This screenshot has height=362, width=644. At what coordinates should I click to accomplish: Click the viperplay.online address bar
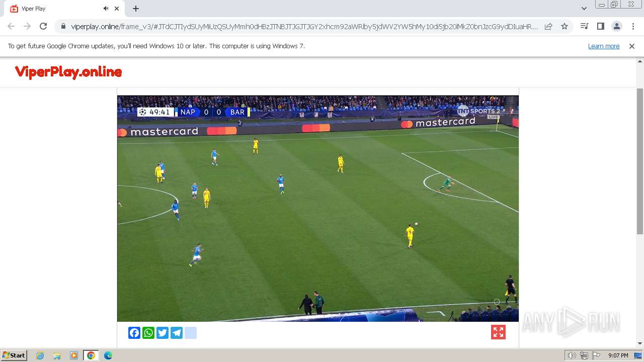304,26
